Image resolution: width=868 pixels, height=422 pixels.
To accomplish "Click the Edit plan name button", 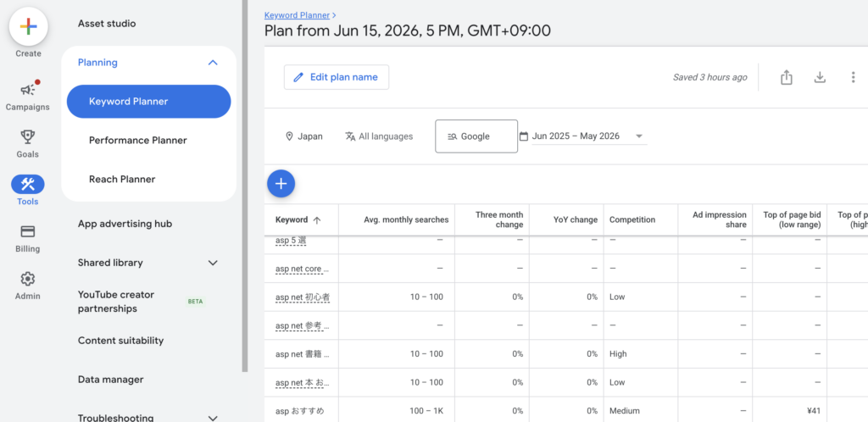I will click(x=337, y=77).
